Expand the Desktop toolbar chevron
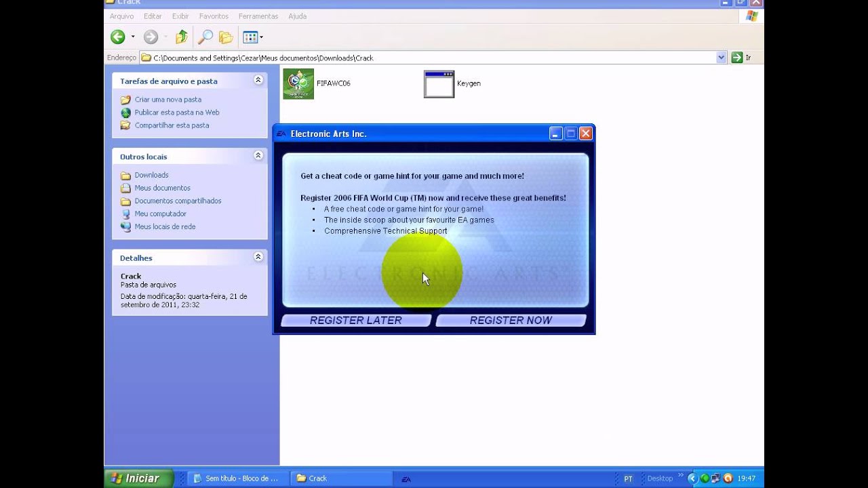This screenshot has height=488, width=868. point(680,476)
